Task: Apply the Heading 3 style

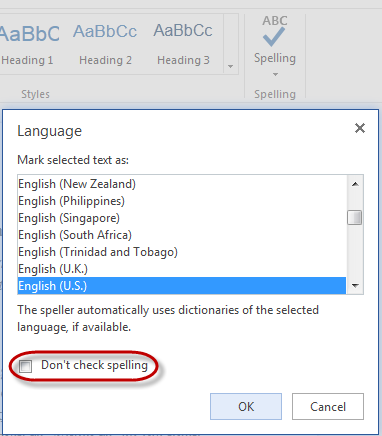Action: click(183, 43)
